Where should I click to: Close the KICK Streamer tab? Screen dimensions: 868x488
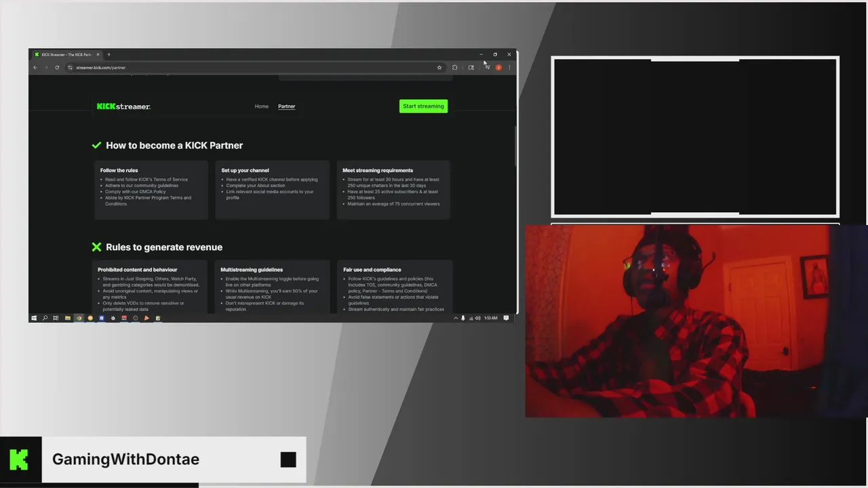point(98,55)
